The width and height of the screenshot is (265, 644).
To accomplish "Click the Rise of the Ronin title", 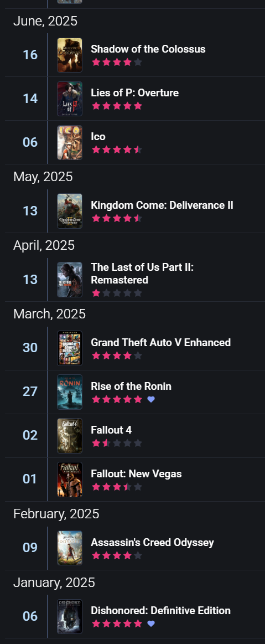I will click(x=131, y=386).
